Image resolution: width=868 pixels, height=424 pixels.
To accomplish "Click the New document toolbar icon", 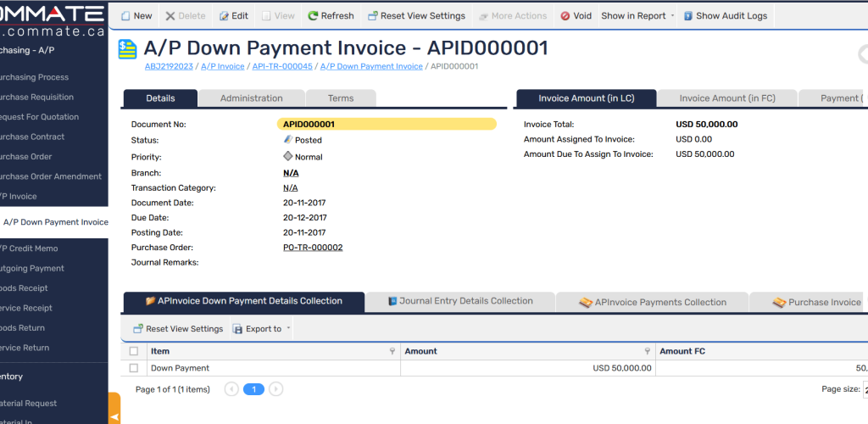I will [x=125, y=16].
